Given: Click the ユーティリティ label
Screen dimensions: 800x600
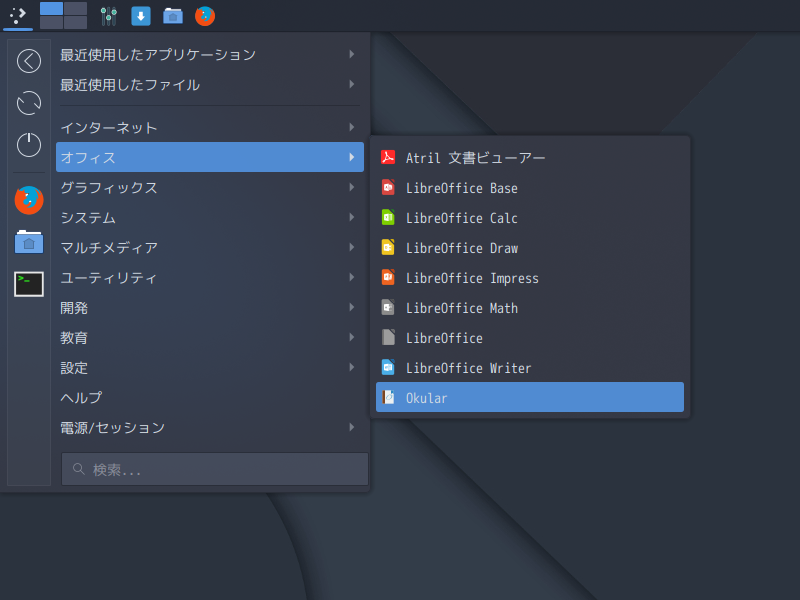Looking at the screenshot, I should [109, 278].
